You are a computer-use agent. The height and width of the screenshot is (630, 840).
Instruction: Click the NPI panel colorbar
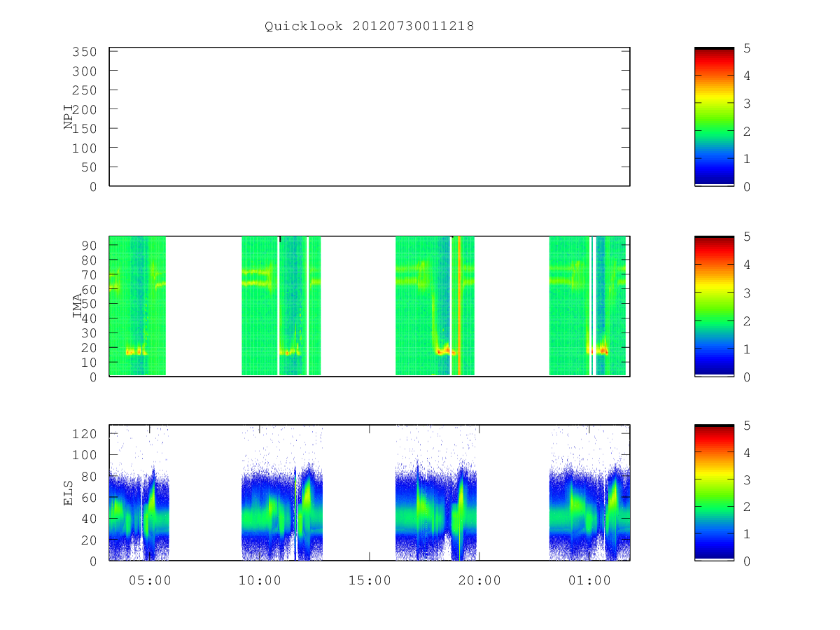[714, 117]
